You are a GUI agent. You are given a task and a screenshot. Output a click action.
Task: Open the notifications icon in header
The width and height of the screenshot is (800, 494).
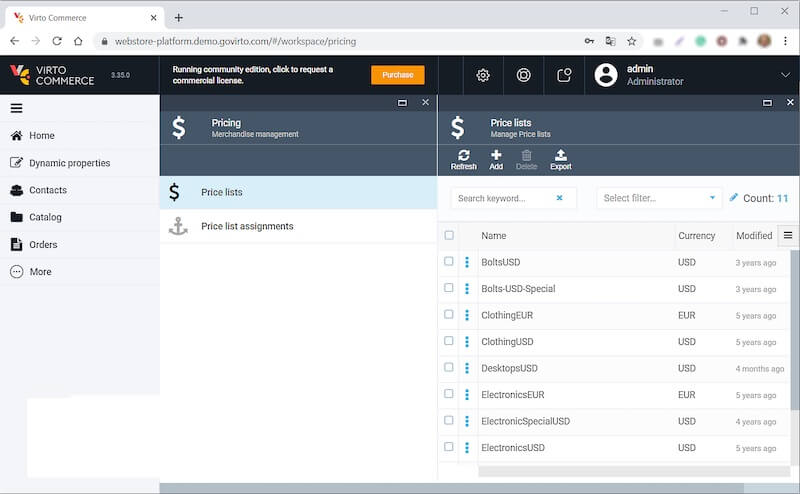(x=564, y=75)
